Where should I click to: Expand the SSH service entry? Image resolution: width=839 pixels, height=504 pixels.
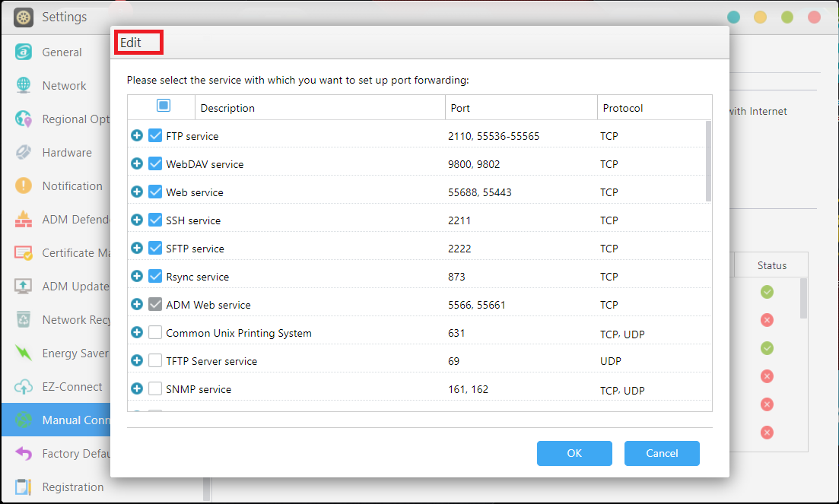click(137, 220)
